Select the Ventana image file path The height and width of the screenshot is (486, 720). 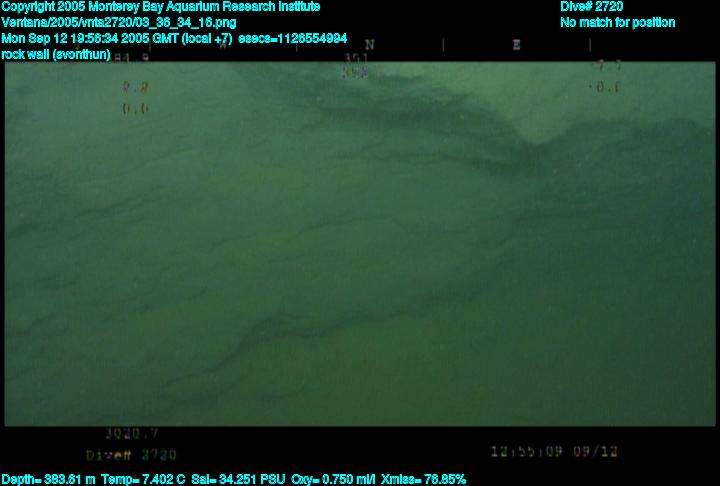tap(119, 22)
